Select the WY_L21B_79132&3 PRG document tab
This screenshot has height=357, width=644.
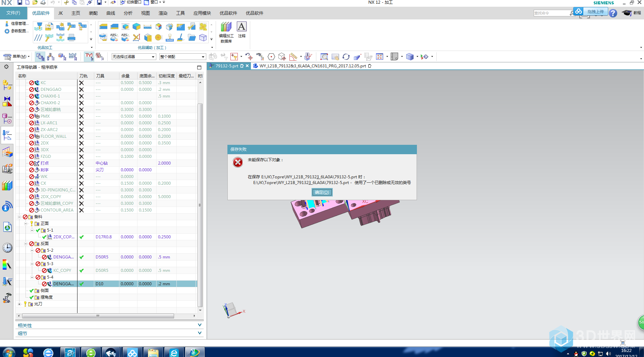click(313, 66)
